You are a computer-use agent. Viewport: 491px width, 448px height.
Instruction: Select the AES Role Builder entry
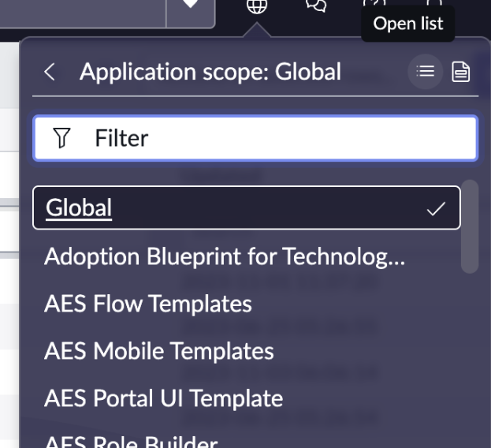[x=131, y=440]
